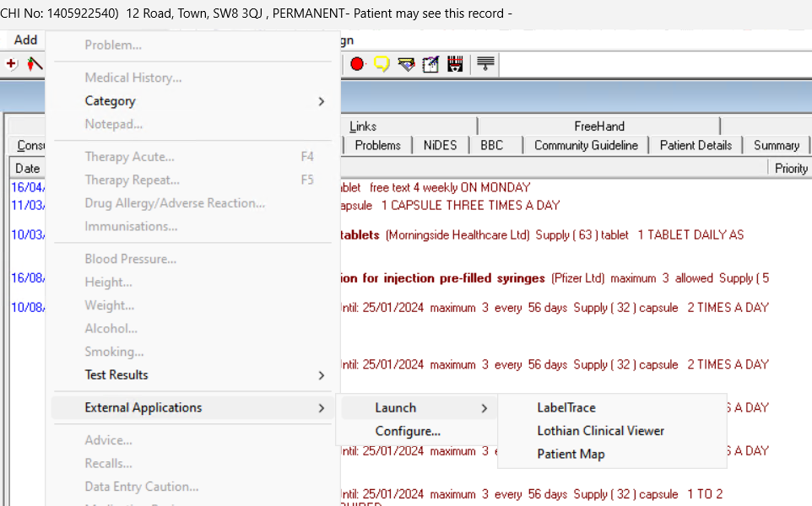Select the 16/04 date entry
Image resolution: width=812 pixels, height=506 pixels.
(28, 187)
